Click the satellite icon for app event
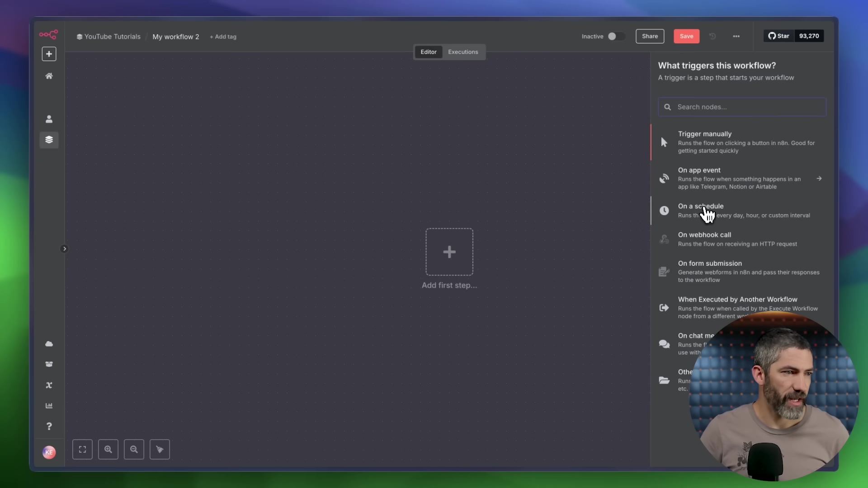 (664, 178)
